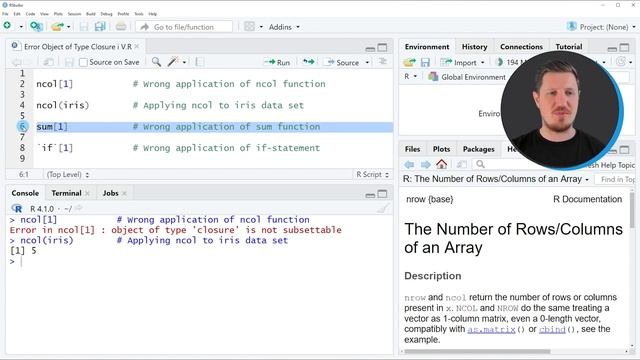The width and height of the screenshot is (640, 360).
Task: Open the File menu
Action: (x=5, y=14)
